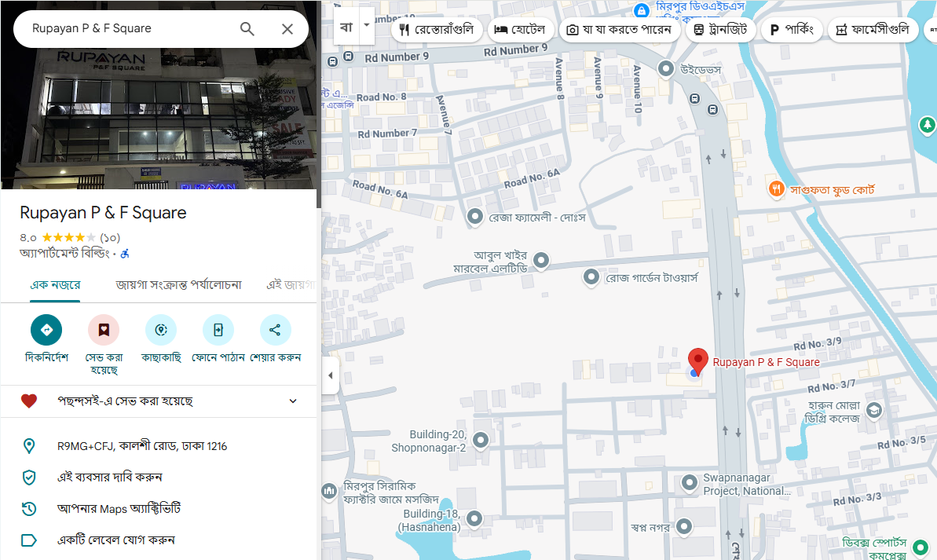Toggle the Hotels (হোটেল) filter chip
Screen dimensions: 937x560
point(520,30)
